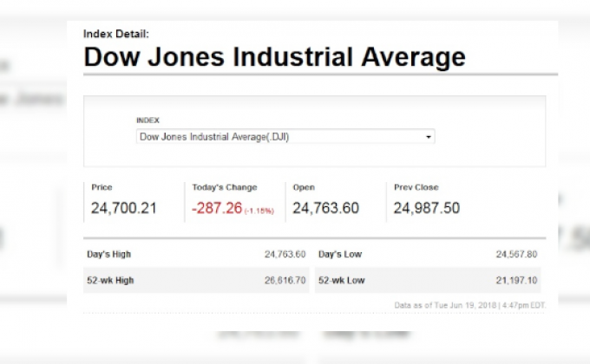This screenshot has height=364, width=590.
Task: Click the 52-wk High value 26,616.70
Action: point(285,281)
